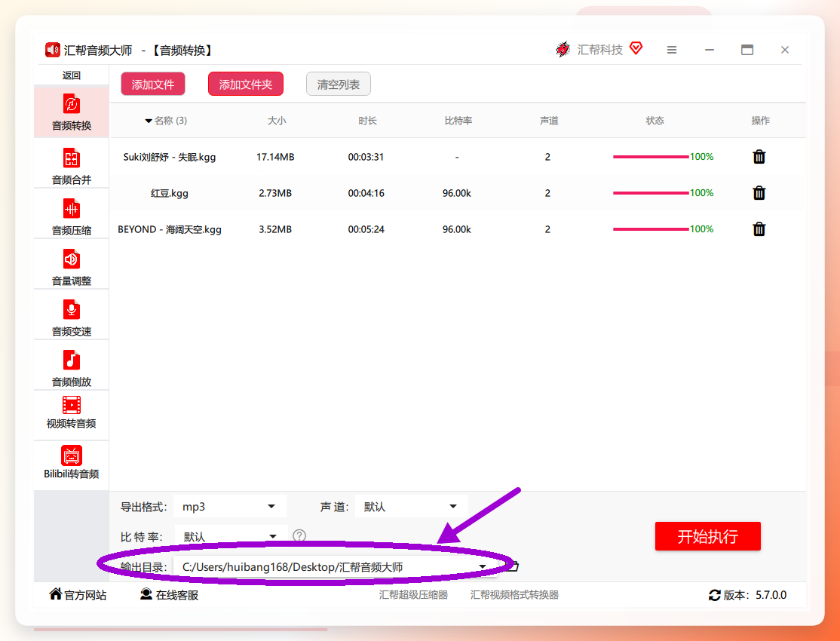Select the 音频压缩 compression icon

coord(71,209)
